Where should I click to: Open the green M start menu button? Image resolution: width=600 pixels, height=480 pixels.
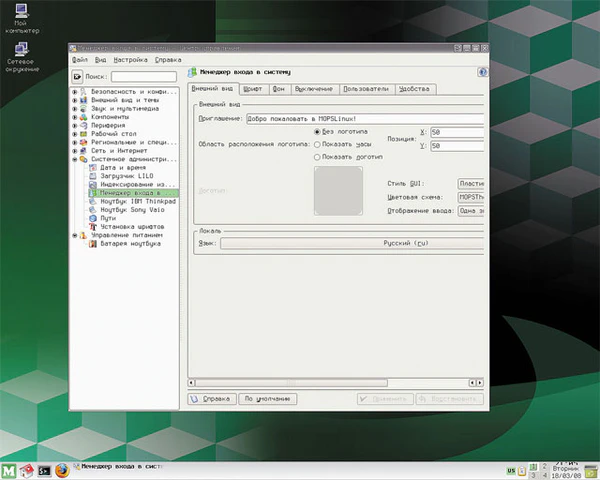pos(10,468)
